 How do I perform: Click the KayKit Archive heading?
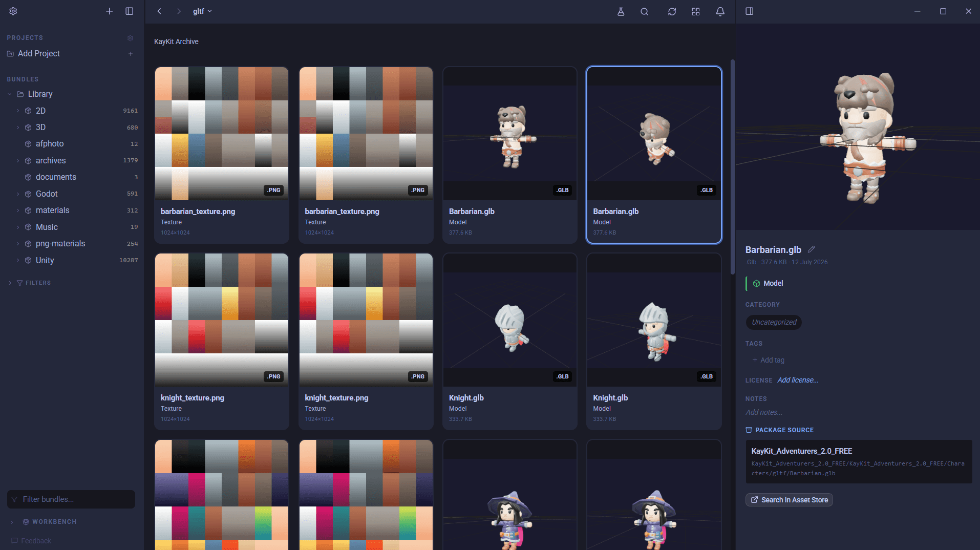(x=176, y=41)
